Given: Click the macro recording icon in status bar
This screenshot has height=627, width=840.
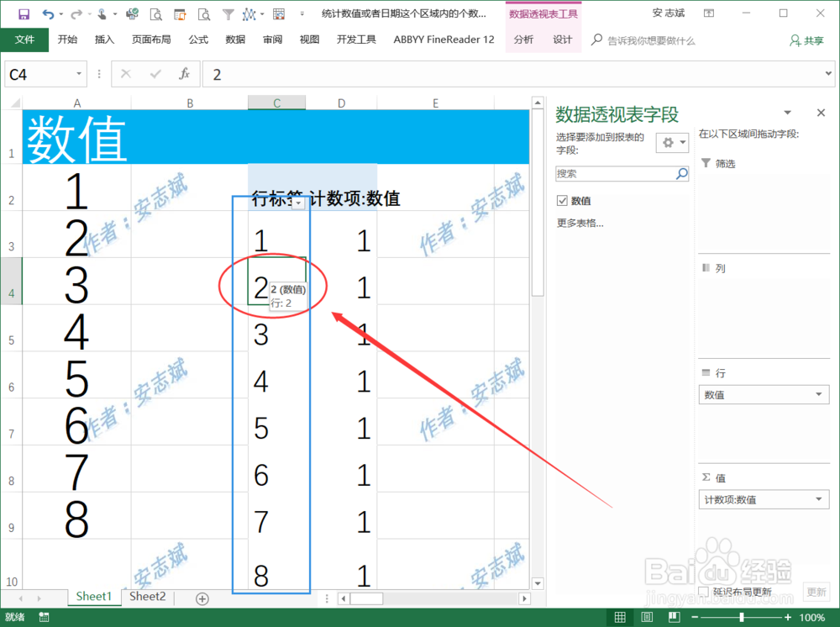Looking at the screenshot, I should click(44, 618).
